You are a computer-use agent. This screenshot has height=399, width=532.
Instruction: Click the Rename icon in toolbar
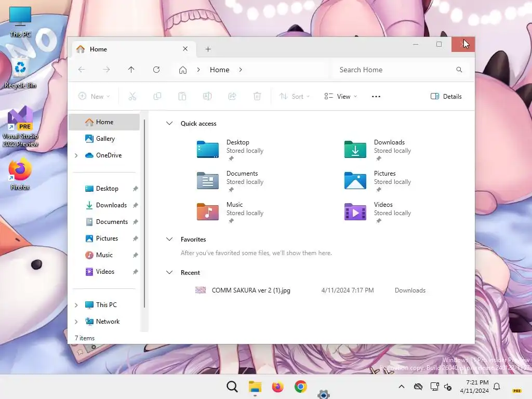pyautogui.click(x=207, y=96)
